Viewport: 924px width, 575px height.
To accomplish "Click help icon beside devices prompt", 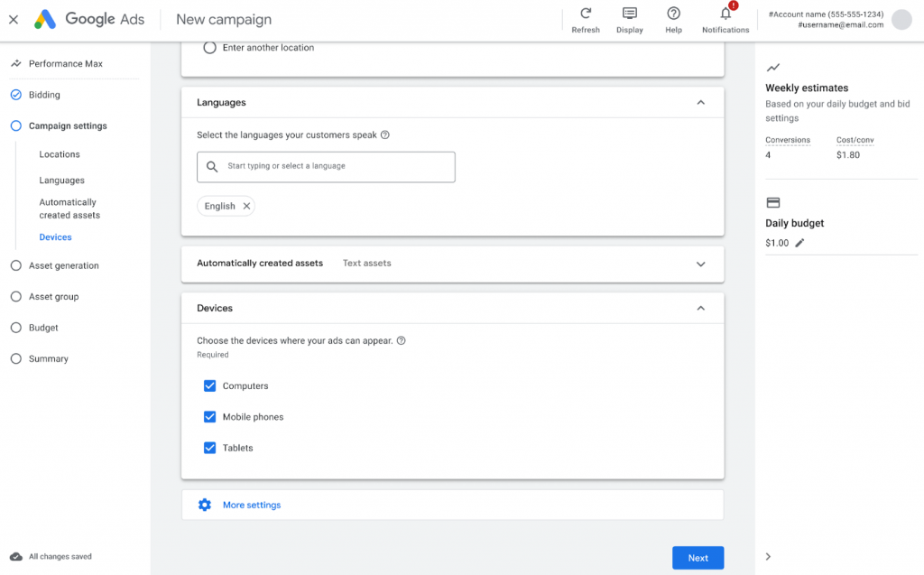I will click(402, 340).
